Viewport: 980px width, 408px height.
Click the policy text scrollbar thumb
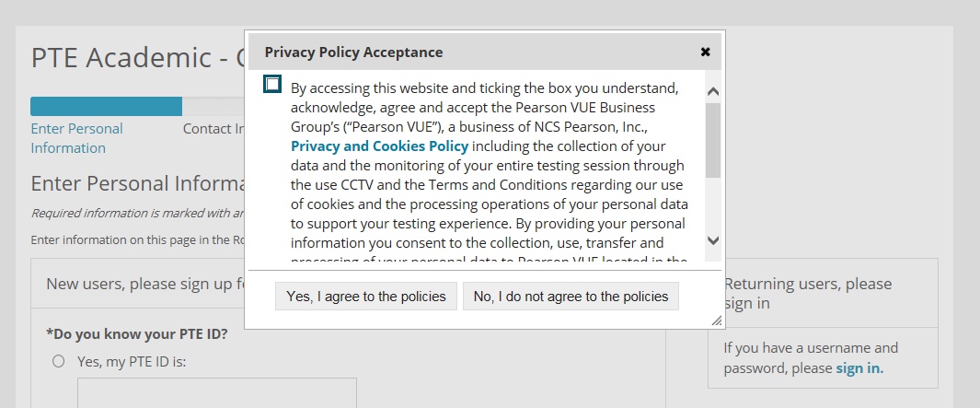(x=713, y=138)
